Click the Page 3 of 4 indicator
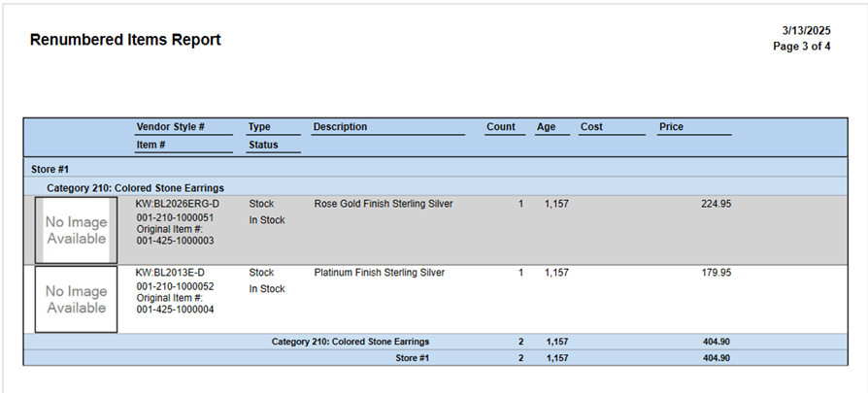The width and height of the screenshot is (868, 393). pyautogui.click(x=801, y=46)
